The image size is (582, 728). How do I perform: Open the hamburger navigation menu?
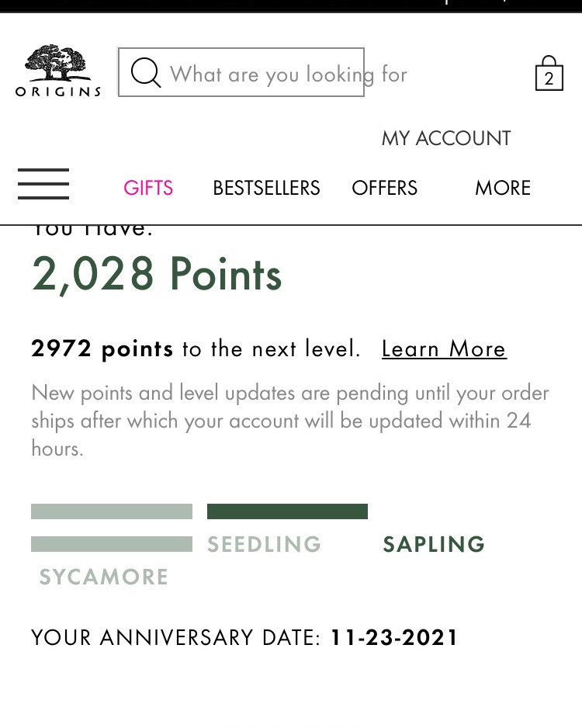[43, 184]
